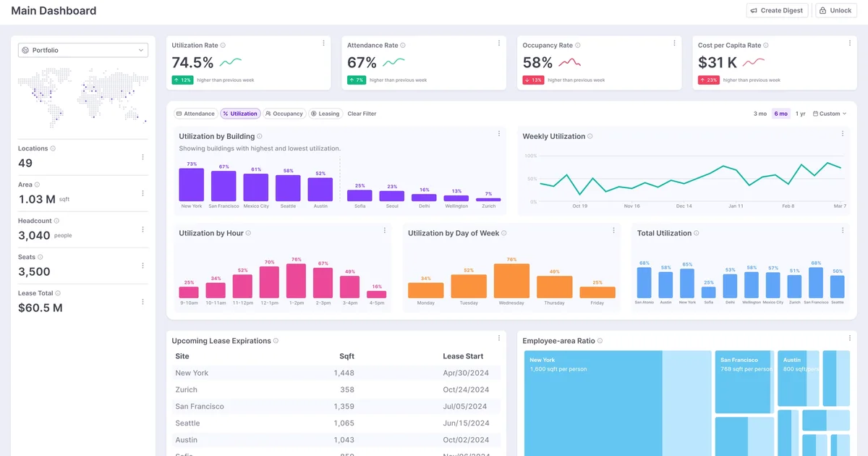
Task: Click the Lease Start column header
Action: (463, 356)
